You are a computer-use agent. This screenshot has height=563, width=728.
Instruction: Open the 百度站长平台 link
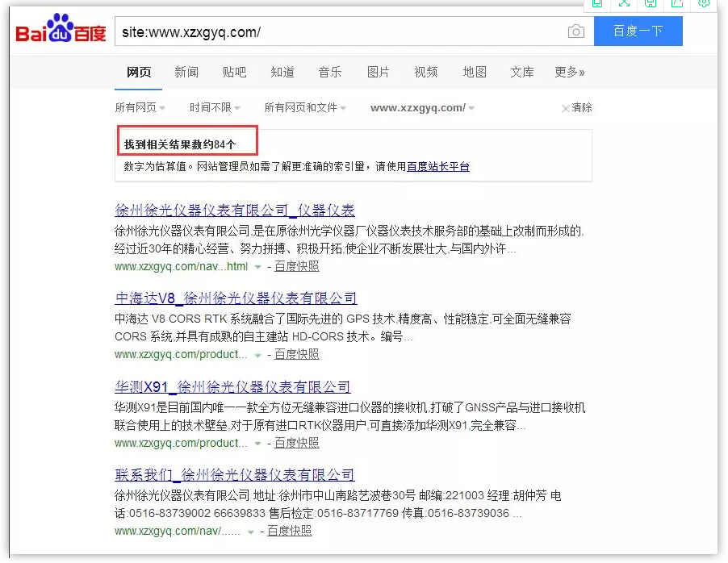[x=437, y=167]
